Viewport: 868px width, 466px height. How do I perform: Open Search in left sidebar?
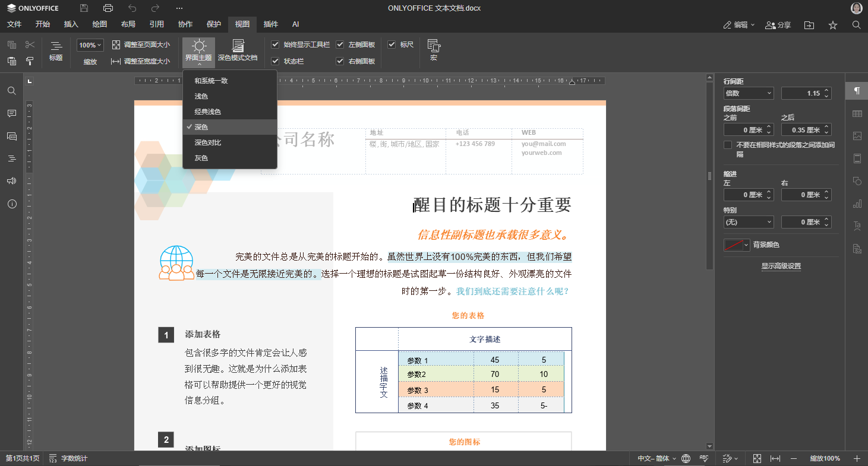12,91
